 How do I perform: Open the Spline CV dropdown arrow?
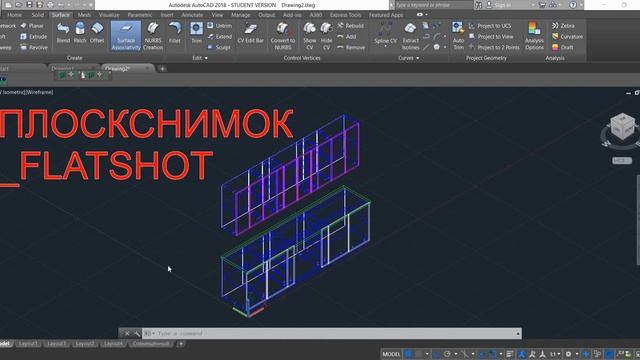pos(385,47)
